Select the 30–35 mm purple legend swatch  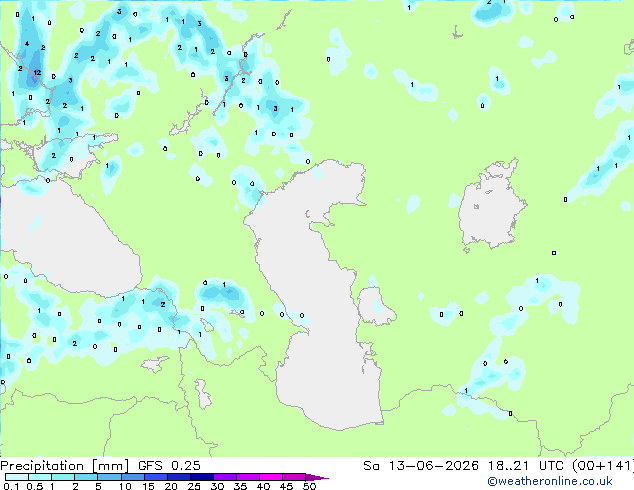224,477
